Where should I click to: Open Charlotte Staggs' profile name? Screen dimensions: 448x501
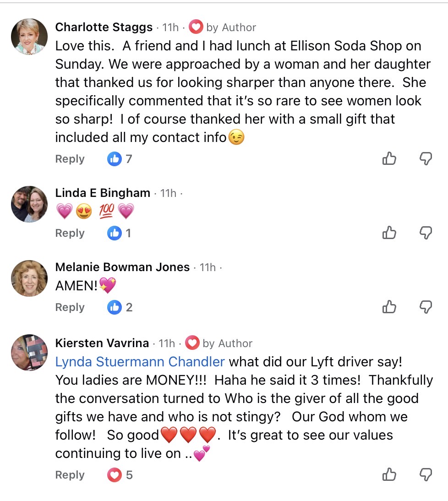104,27
